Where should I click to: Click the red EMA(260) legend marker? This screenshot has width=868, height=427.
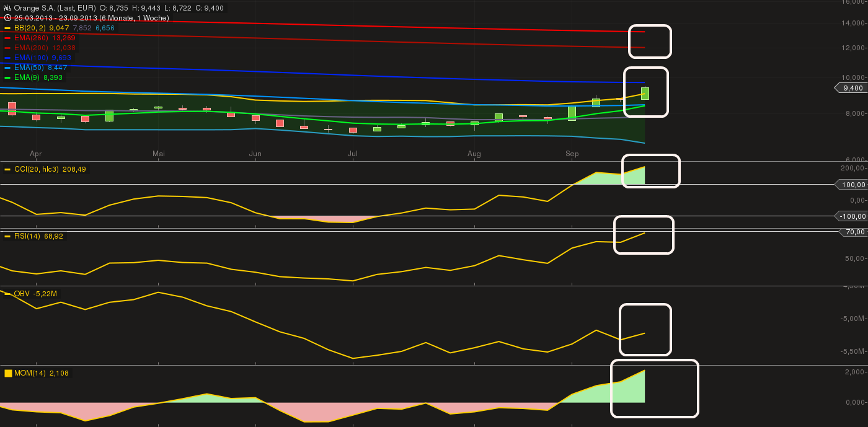pyautogui.click(x=7, y=37)
